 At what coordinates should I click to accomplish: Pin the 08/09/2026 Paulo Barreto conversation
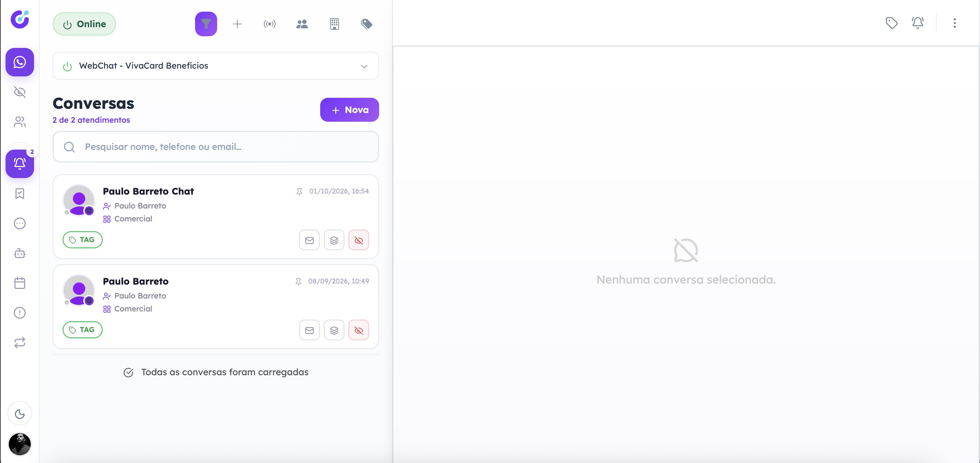click(299, 281)
